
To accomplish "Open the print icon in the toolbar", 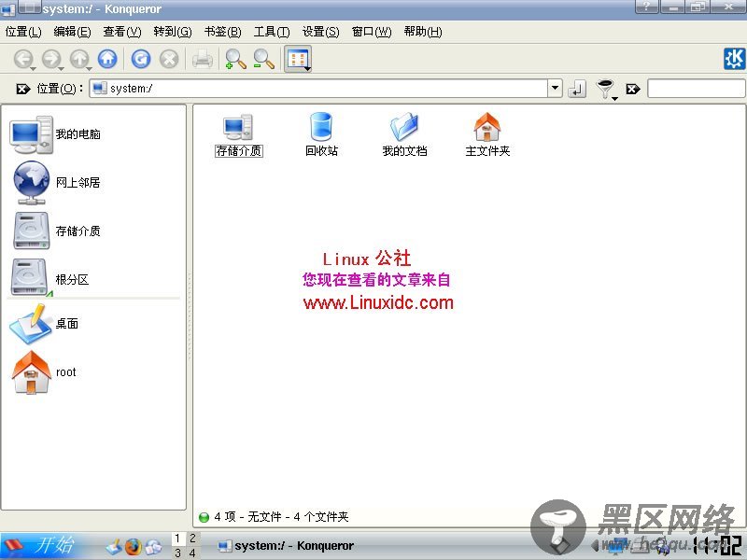I will tap(201, 58).
